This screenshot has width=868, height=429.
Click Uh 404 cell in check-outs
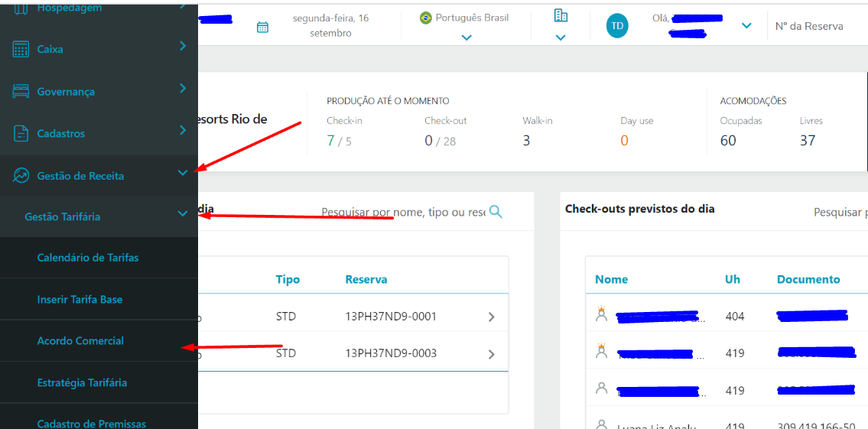point(735,317)
